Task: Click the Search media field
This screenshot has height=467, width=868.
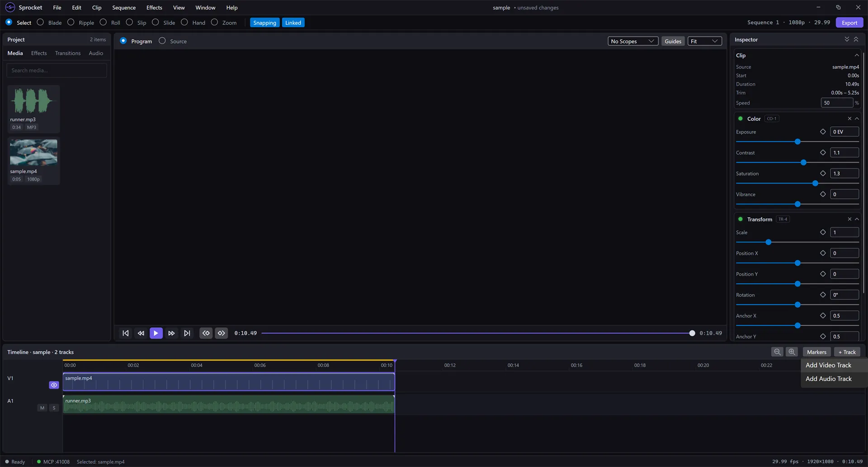Action: pos(57,70)
